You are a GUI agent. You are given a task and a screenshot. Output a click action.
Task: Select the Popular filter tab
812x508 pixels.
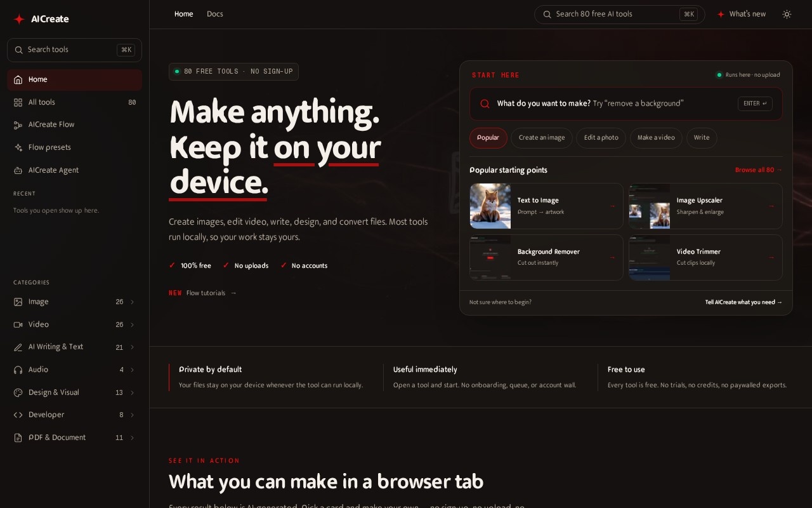click(x=488, y=138)
